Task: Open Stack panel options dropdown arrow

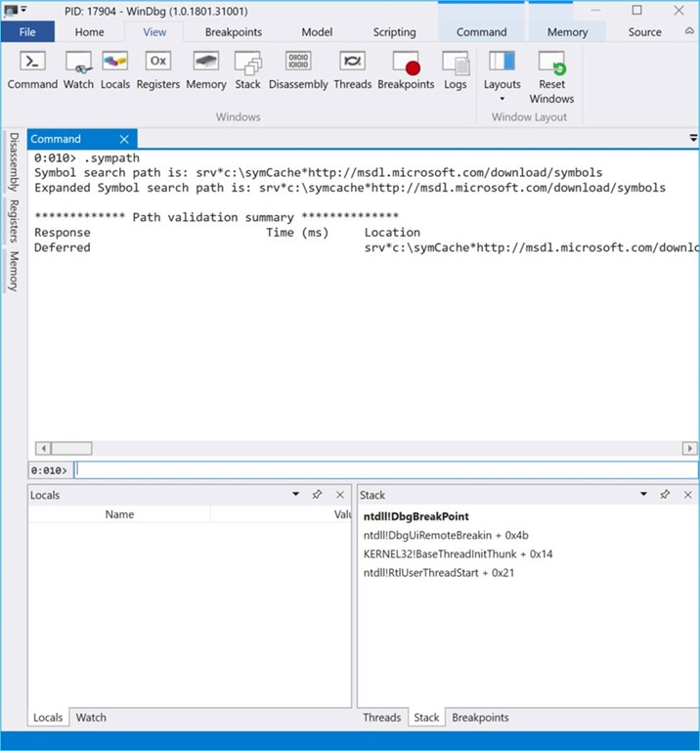Action: [643, 494]
